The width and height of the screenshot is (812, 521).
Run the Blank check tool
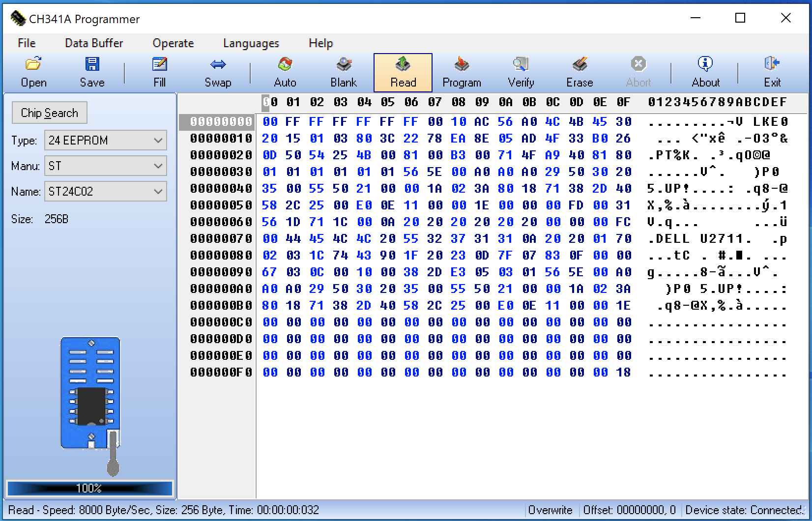point(344,73)
